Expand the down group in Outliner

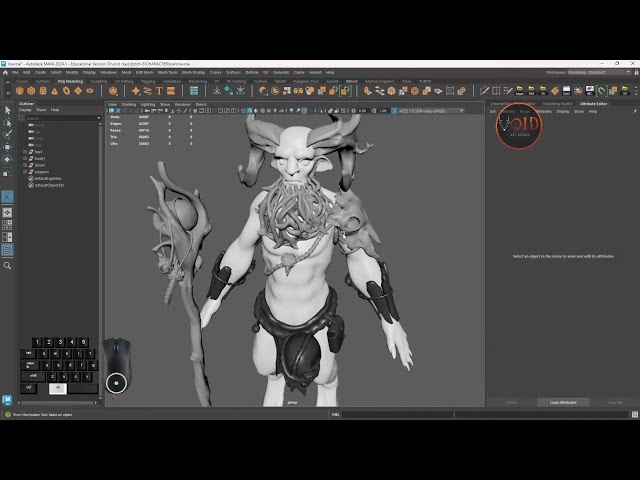[25, 165]
